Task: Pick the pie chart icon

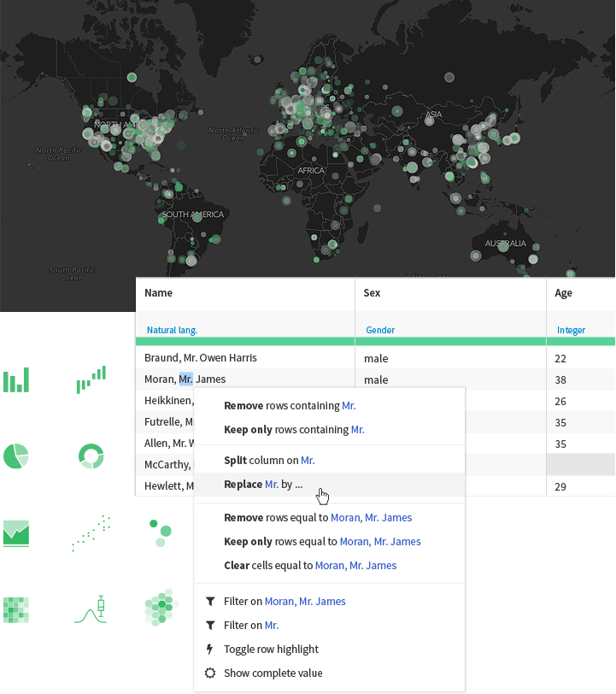Action: coord(16,456)
